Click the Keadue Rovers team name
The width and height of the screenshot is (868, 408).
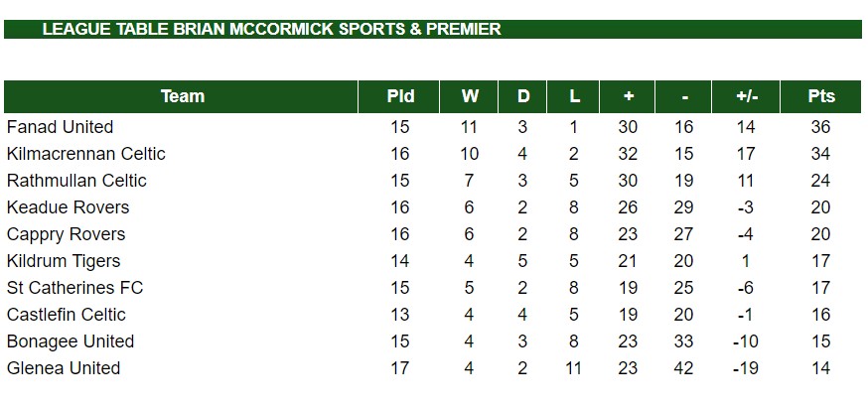(68, 207)
